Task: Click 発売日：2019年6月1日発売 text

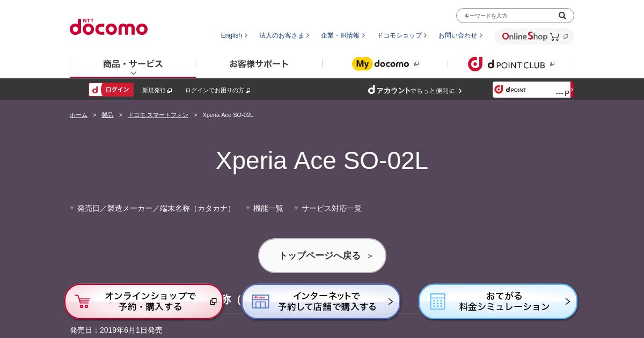Action: (x=116, y=330)
